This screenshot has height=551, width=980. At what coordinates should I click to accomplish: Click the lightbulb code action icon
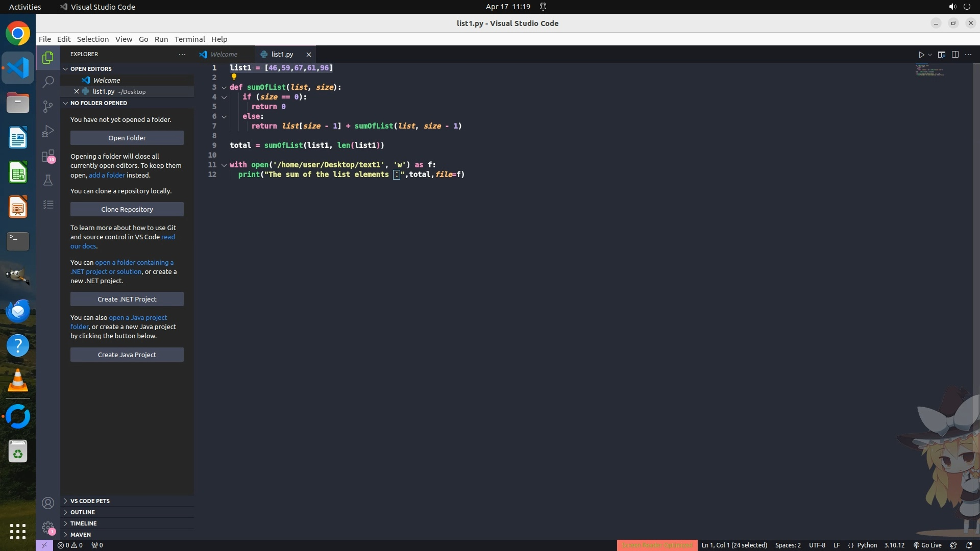[234, 77]
